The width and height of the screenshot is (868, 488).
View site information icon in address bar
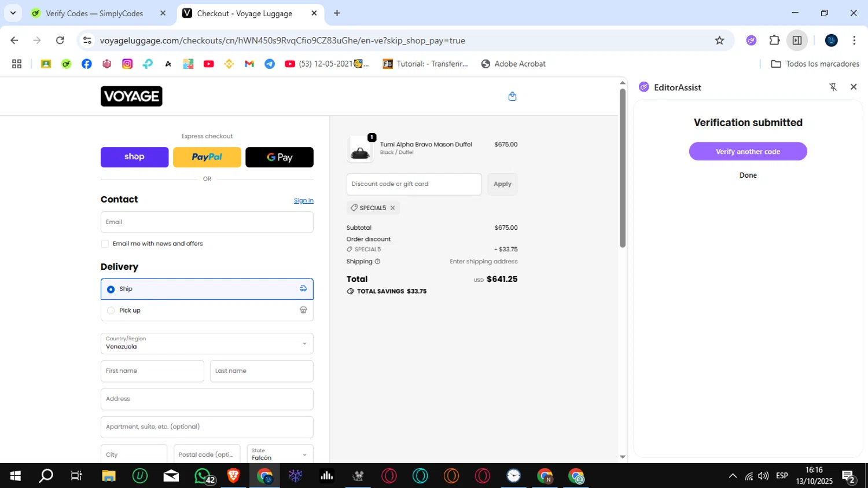point(87,41)
